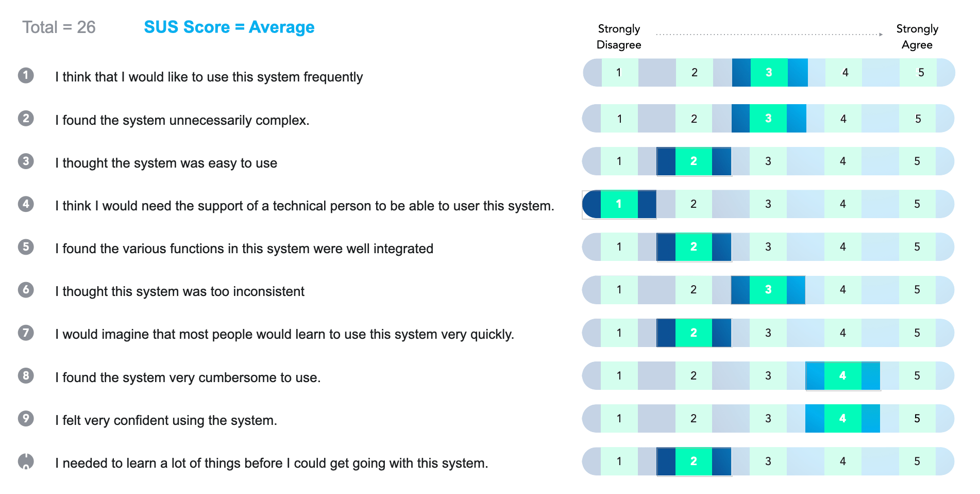Select rating 1 for 'unnecessarily complex' statement
The height and width of the screenshot is (494, 980).
[619, 119]
